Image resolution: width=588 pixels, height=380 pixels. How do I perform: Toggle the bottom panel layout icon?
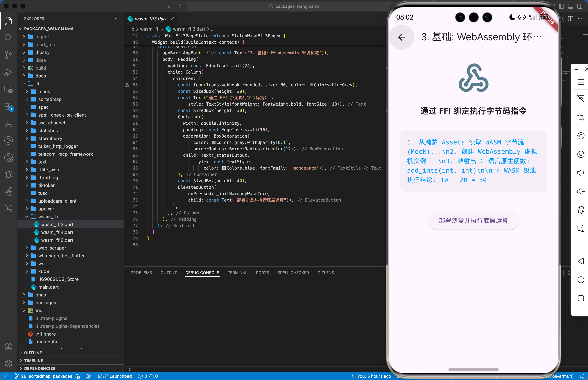pyautogui.click(x=570, y=6)
